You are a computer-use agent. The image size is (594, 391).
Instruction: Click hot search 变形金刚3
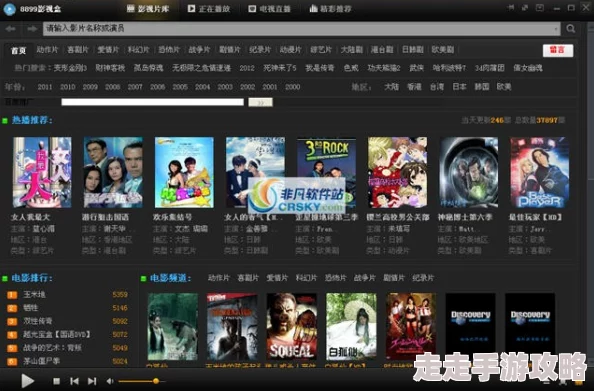pos(70,68)
